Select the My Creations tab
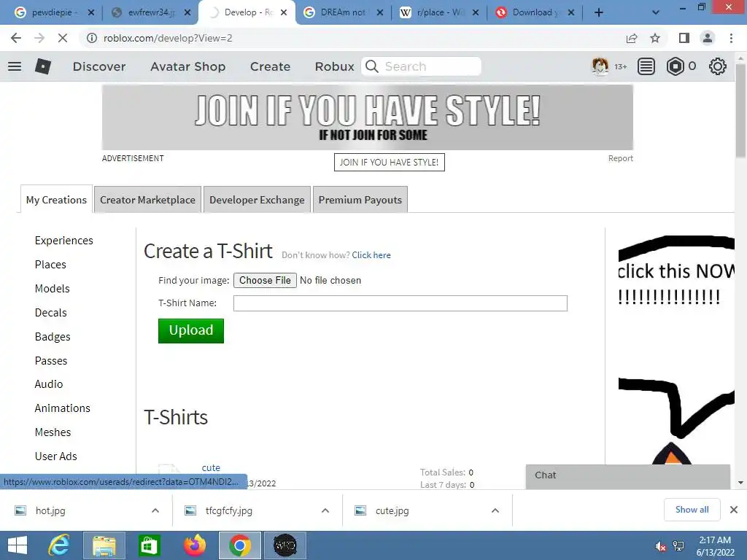Image resolution: width=747 pixels, height=560 pixels. (56, 200)
